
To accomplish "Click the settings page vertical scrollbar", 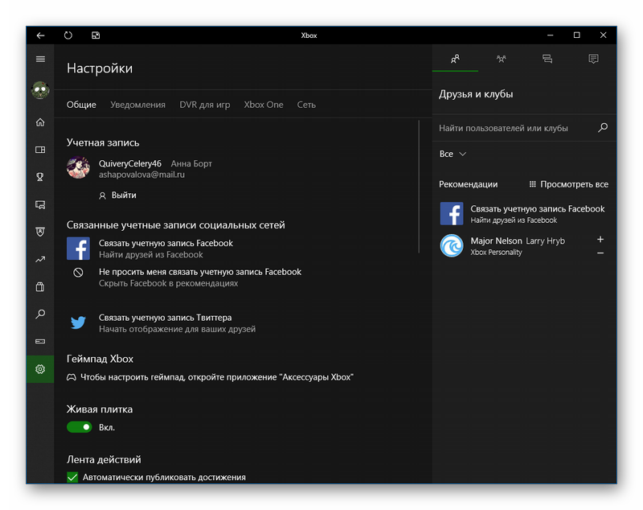I will 419,187.
